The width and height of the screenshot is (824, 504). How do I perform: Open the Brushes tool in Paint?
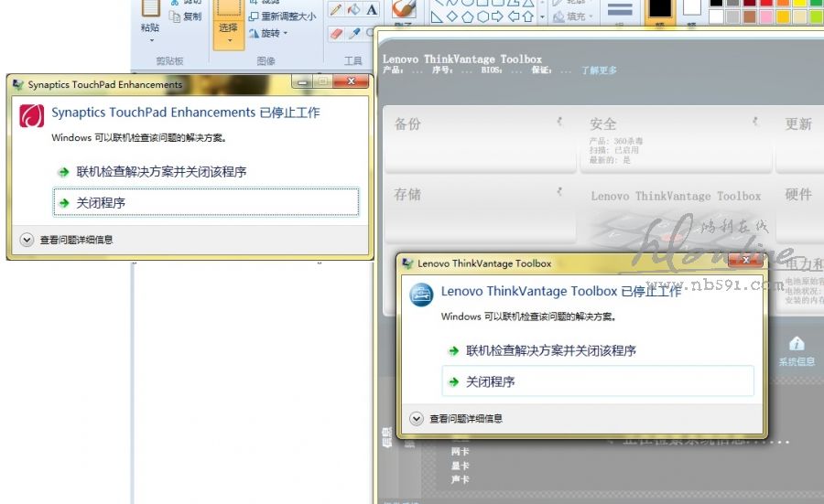coord(405,8)
